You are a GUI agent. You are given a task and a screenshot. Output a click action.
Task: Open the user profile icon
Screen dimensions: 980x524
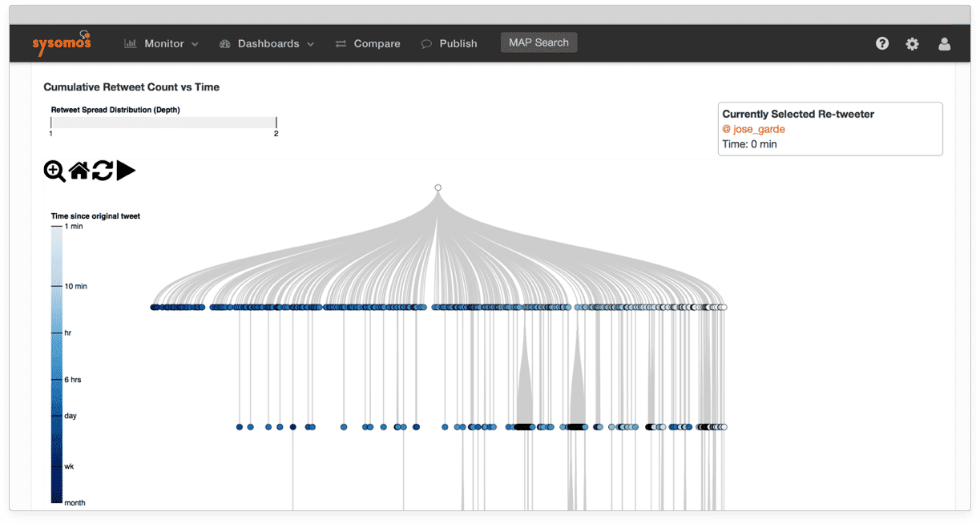tap(944, 44)
